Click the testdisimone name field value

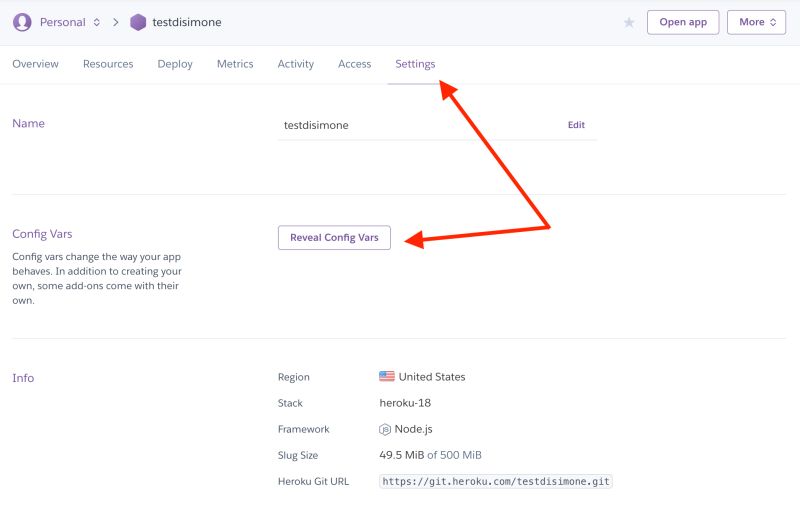click(316, 125)
